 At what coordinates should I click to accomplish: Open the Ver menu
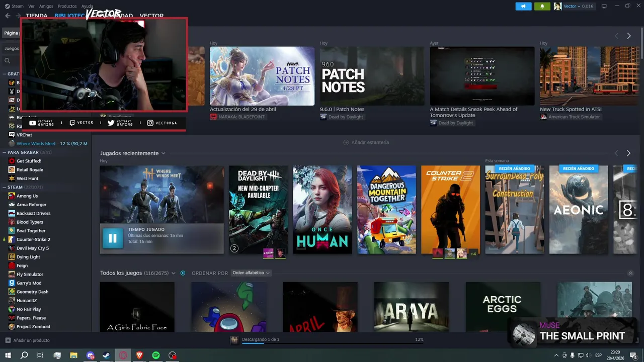[32, 6]
